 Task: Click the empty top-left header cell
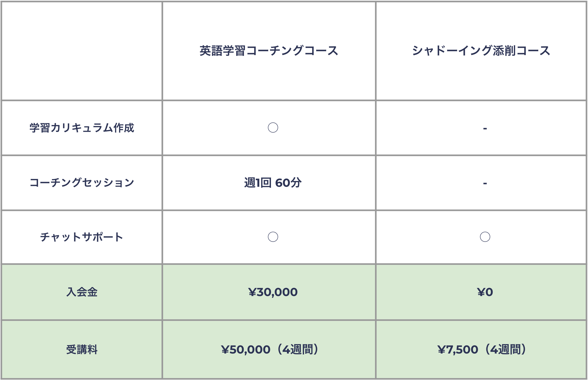[x=82, y=51]
